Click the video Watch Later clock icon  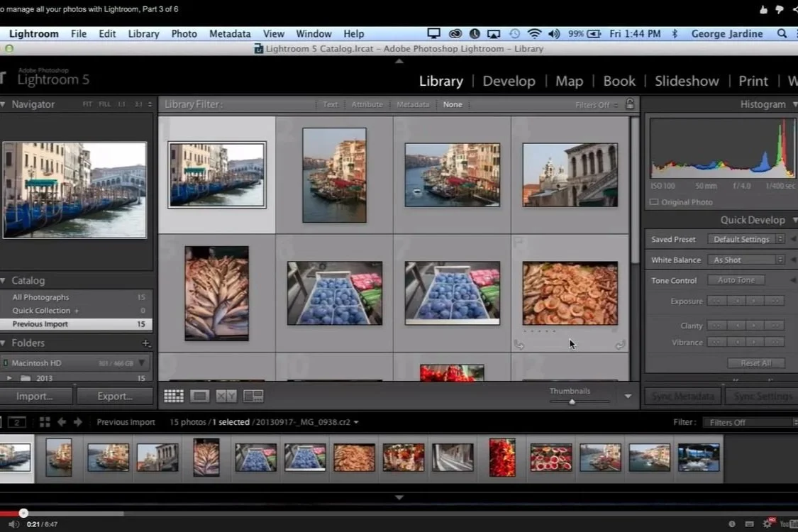tap(732, 524)
